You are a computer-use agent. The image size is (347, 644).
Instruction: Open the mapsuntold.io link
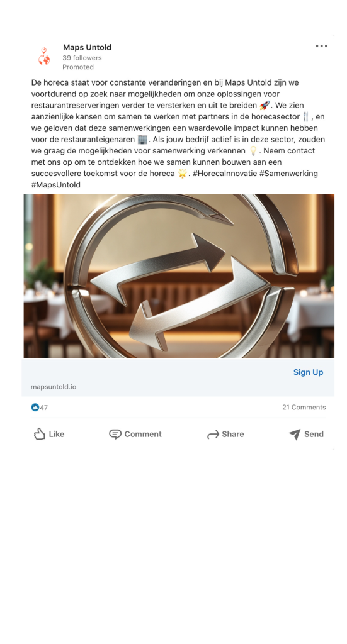click(54, 387)
